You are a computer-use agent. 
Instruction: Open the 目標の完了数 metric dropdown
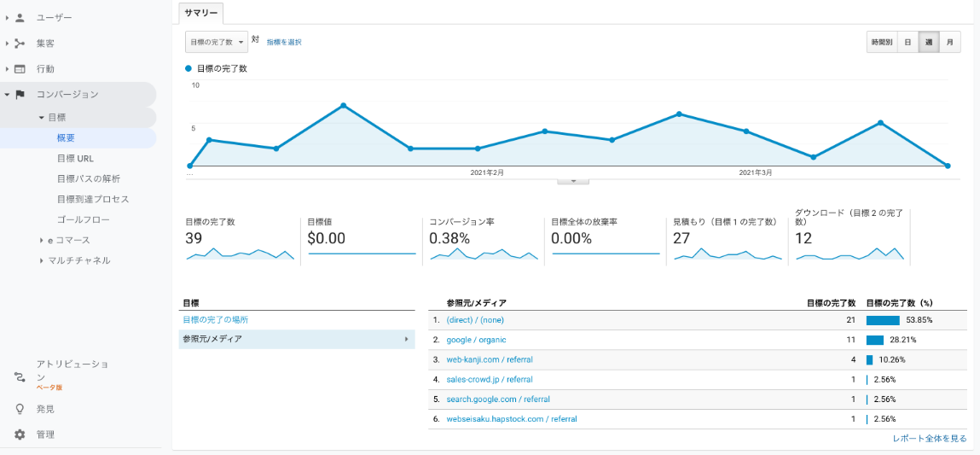216,42
